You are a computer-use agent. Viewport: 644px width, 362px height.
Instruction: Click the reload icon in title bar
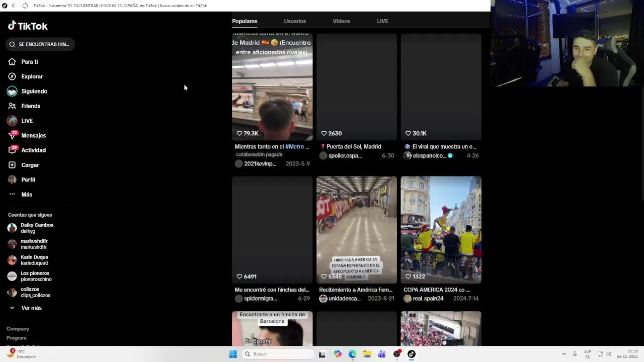[25, 6]
